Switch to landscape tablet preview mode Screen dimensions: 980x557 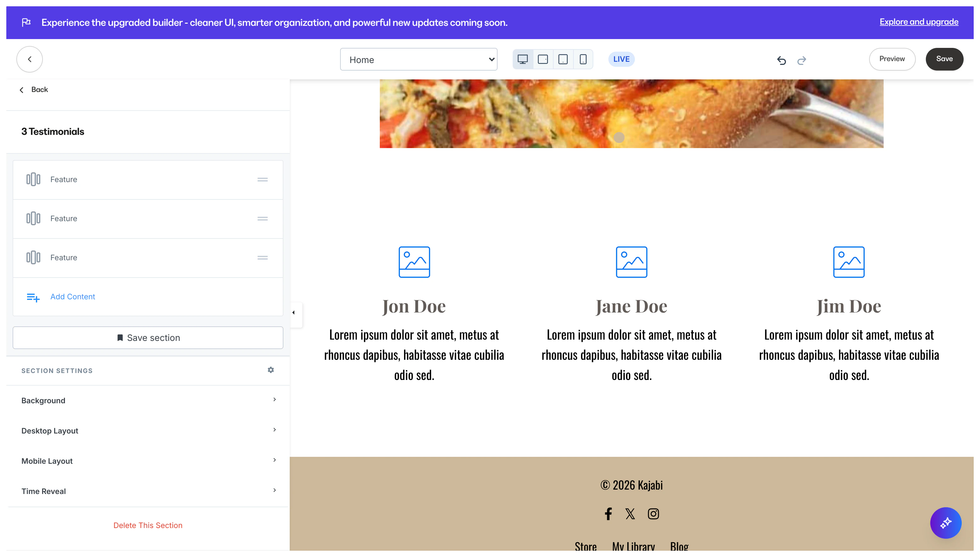click(543, 59)
